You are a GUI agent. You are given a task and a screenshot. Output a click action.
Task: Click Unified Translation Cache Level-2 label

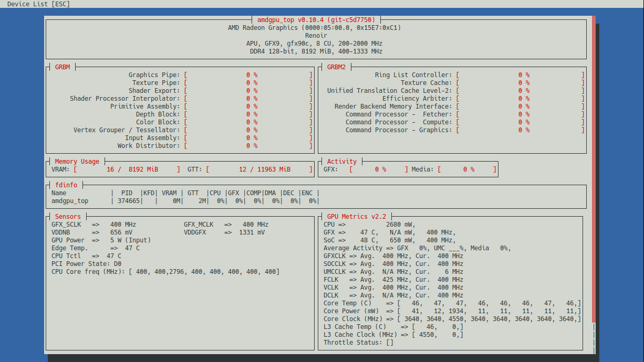click(389, 91)
